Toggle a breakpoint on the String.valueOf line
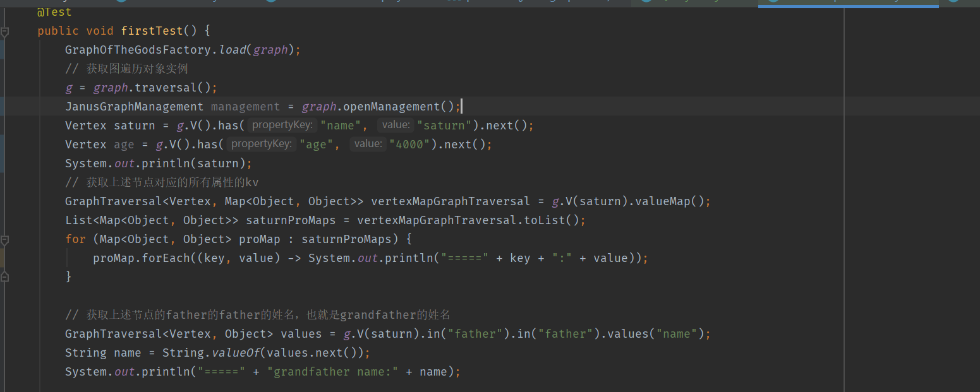 [x=19, y=352]
